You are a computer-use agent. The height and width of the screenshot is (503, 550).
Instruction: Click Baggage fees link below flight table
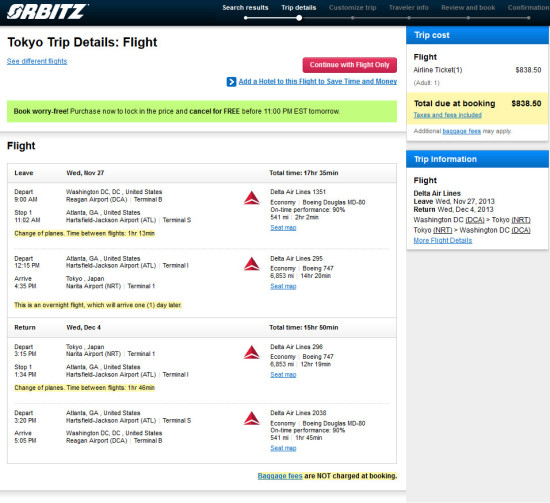280,476
